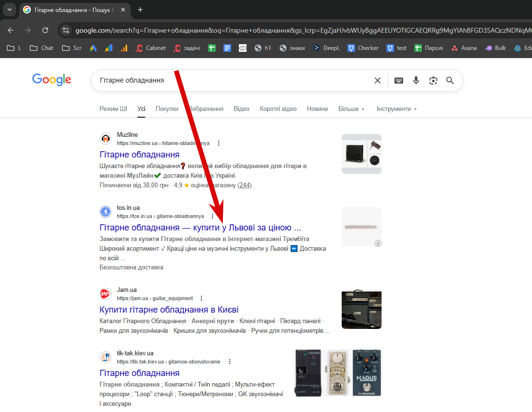Open the first green Sheets bookmark
Image resolution: width=532 pixels, height=412 pixels.
[212, 48]
